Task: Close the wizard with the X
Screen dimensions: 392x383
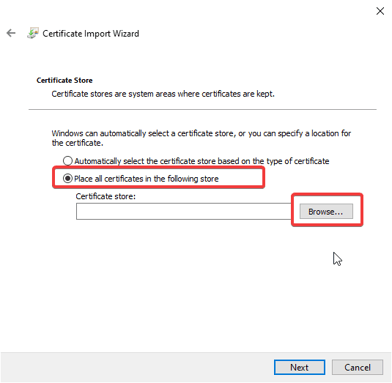Action: (x=380, y=11)
